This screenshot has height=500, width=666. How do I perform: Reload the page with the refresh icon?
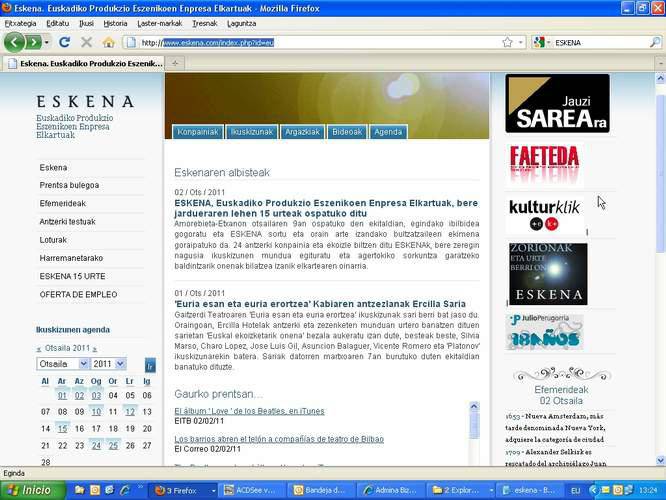(x=65, y=42)
